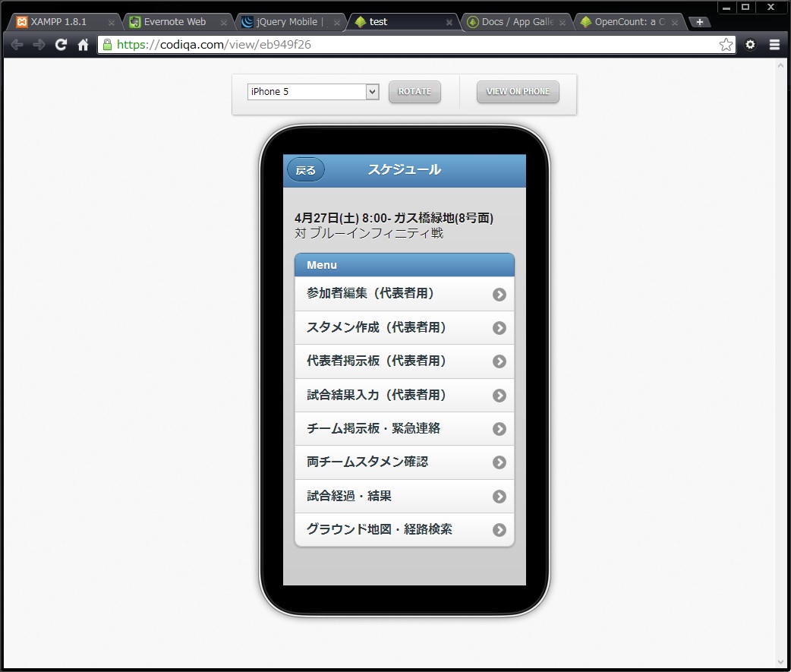This screenshot has width=791, height=672.
Task: Open the iPhone 5 device dropdown
Action: [313, 92]
